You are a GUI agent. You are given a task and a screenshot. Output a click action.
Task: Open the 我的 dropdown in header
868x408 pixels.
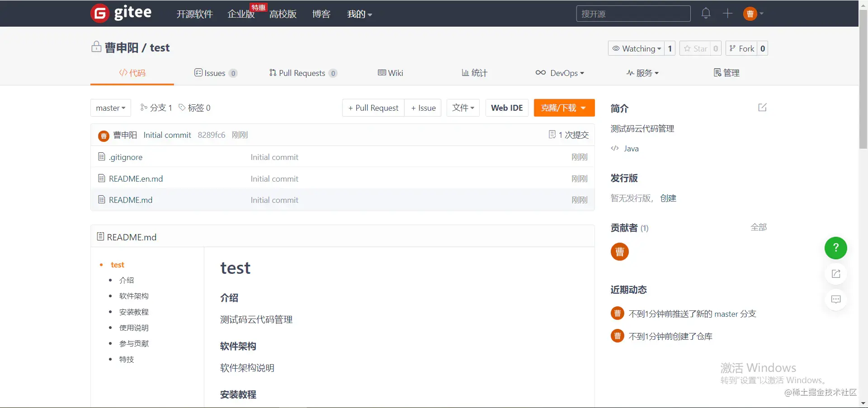click(359, 14)
